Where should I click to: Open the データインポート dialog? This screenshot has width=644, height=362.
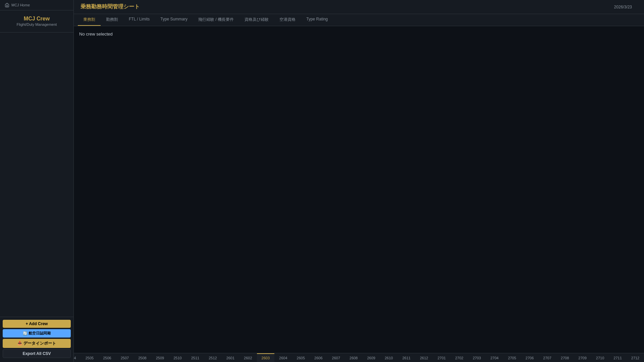37,343
